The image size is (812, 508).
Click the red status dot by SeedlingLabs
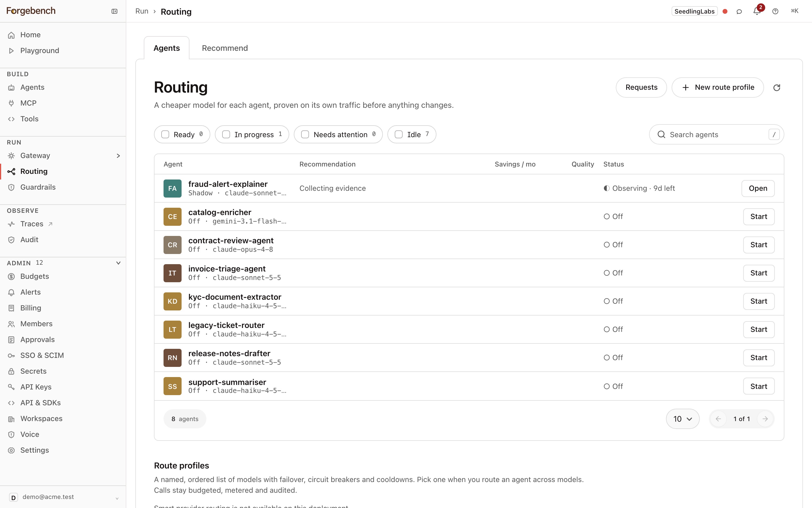click(725, 11)
